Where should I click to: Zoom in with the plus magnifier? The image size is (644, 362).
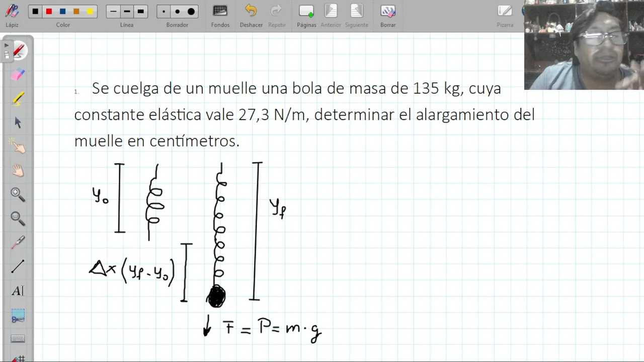pyautogui.click(x=18, y=194)
